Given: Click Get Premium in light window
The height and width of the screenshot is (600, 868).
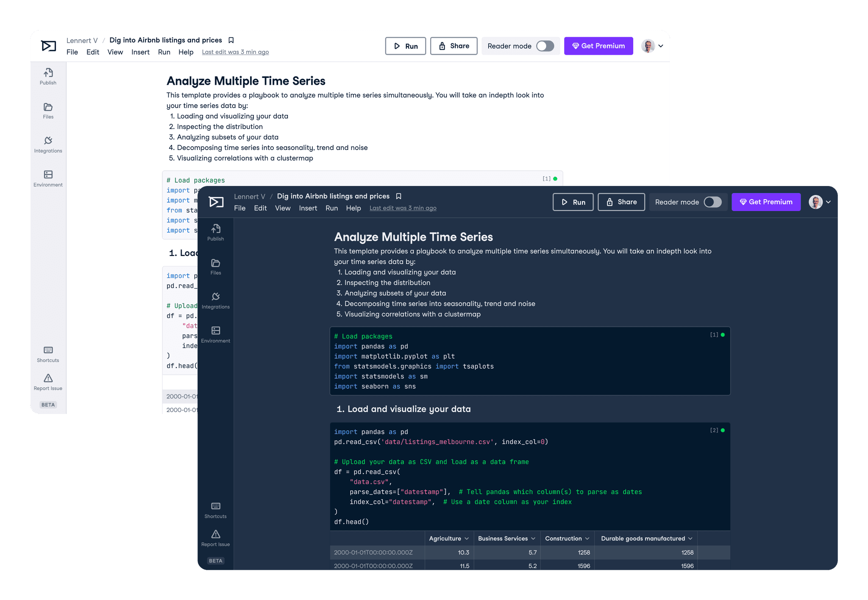Looking at the screenshot, I should coord(598,46).
